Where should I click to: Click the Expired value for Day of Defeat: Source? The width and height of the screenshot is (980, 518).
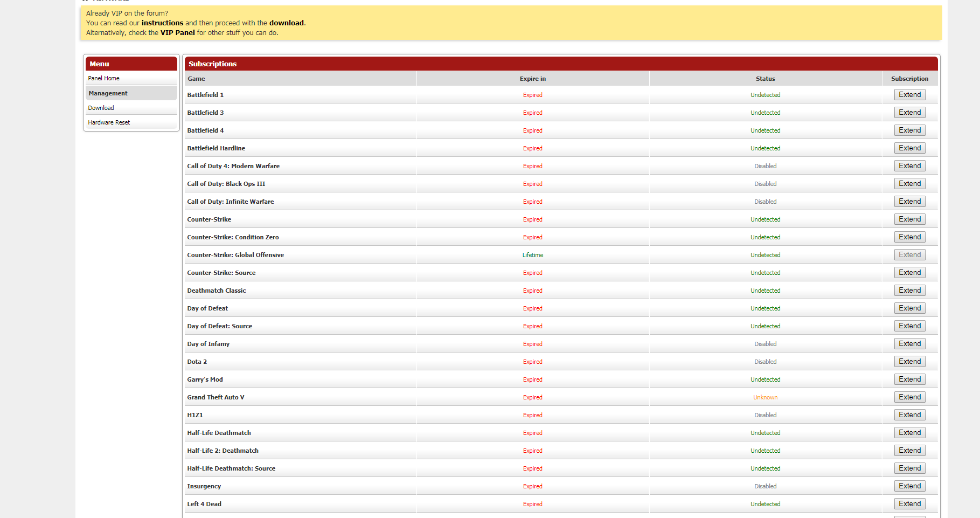pos(533,326)
